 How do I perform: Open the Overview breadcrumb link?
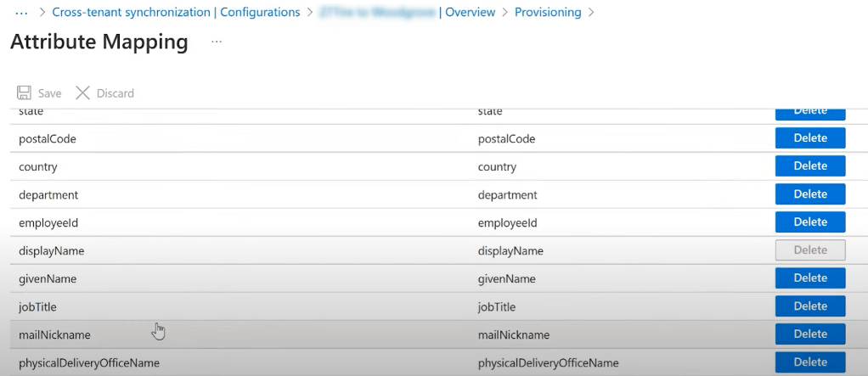click(467, 13)
